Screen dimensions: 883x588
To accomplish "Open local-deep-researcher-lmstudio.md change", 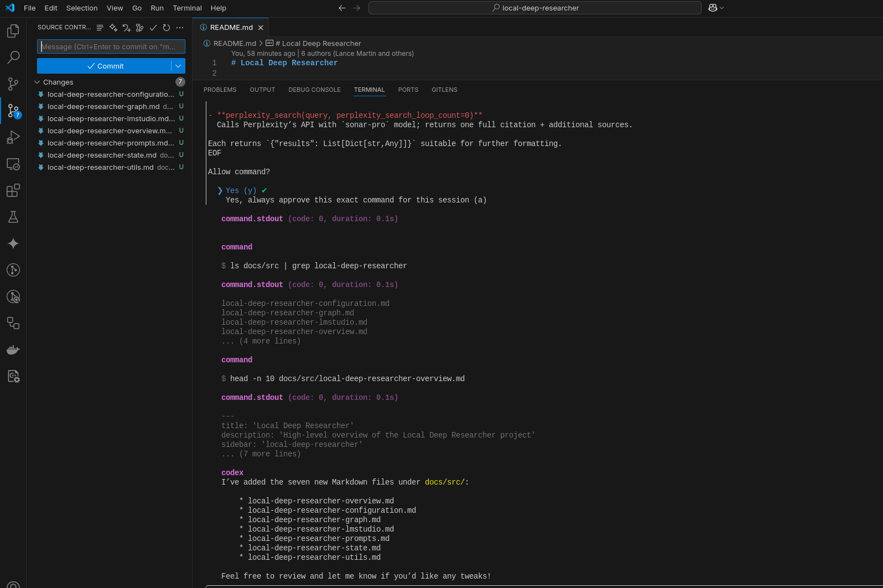I will pyautogui.click(x=110, y=118).
